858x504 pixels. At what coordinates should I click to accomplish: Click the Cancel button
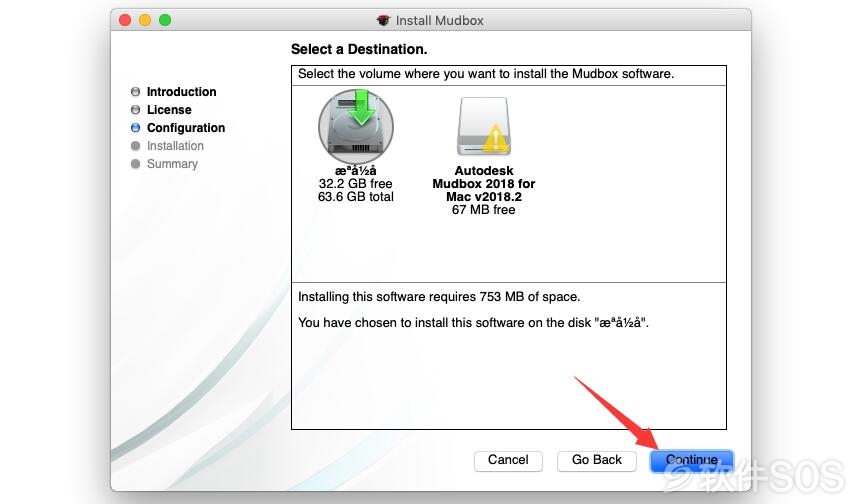[x=508, y=460]
